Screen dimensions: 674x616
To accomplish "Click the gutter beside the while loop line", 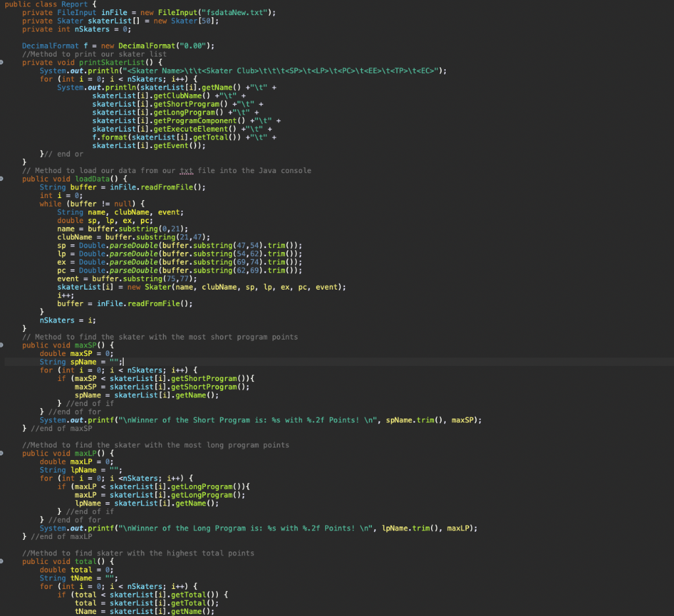I will [4, 203].
